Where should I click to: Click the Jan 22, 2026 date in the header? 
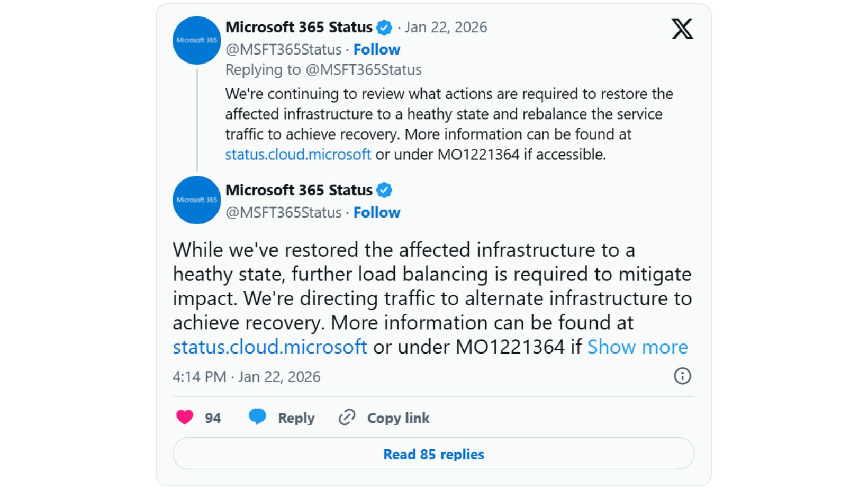pyautogui.click(x=446, y=28)
